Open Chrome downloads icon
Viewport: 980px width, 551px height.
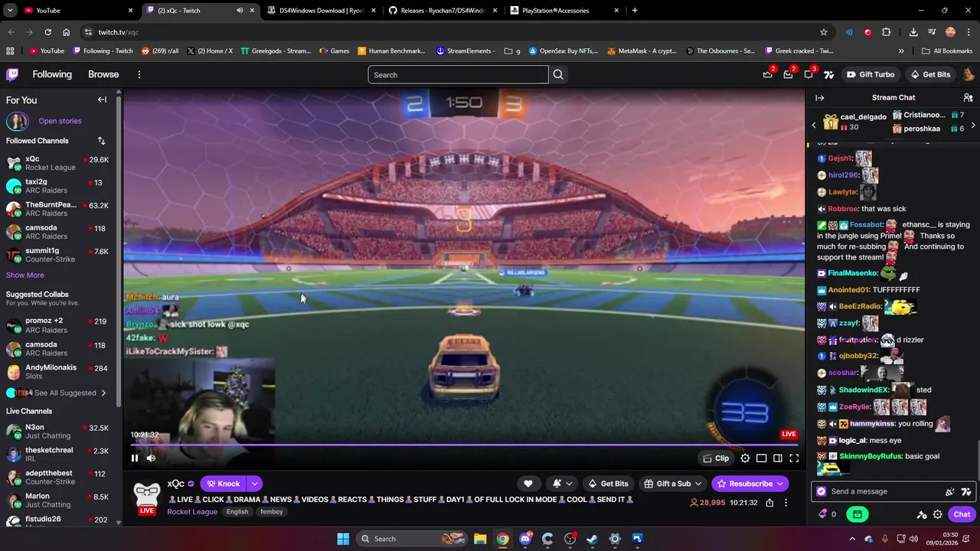point(913,32)
